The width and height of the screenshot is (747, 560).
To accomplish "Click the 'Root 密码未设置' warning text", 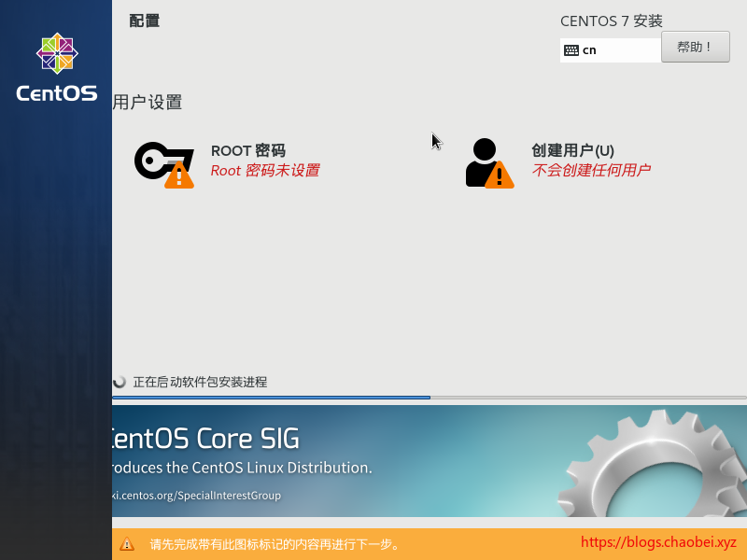I will coord(265,171).
